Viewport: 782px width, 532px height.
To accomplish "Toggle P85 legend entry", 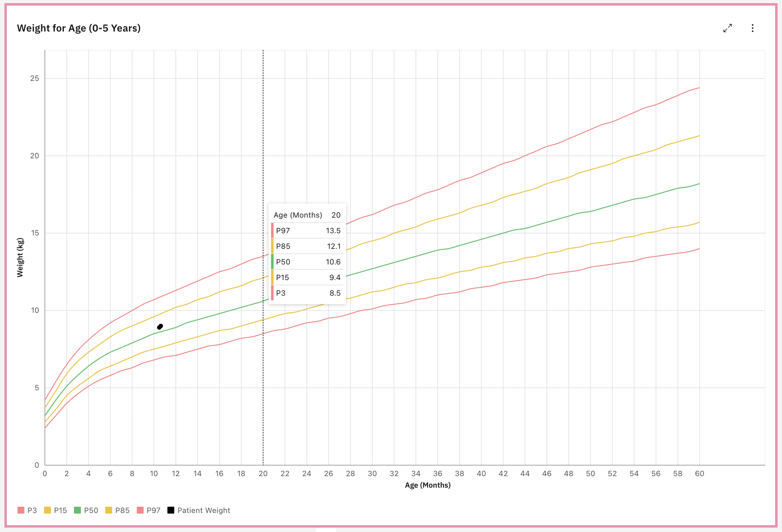I will tap(122, 510).
